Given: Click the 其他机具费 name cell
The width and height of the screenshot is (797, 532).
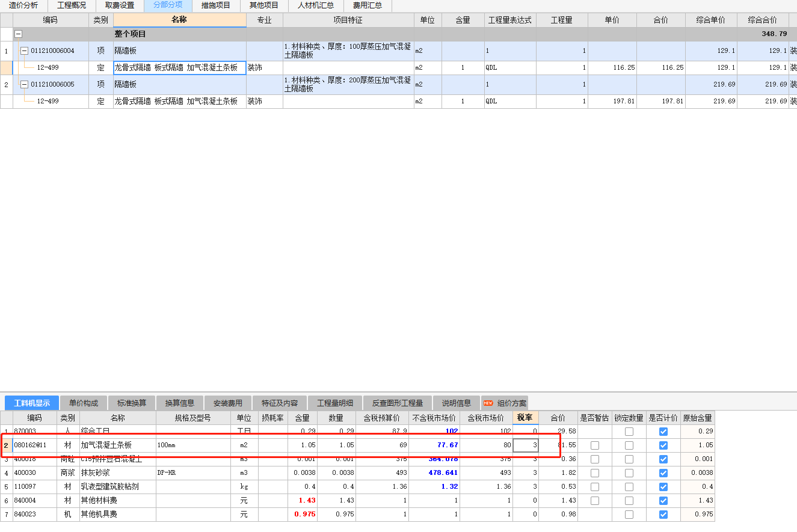Looking at the screenshot, I should click(x=118, y=515).
